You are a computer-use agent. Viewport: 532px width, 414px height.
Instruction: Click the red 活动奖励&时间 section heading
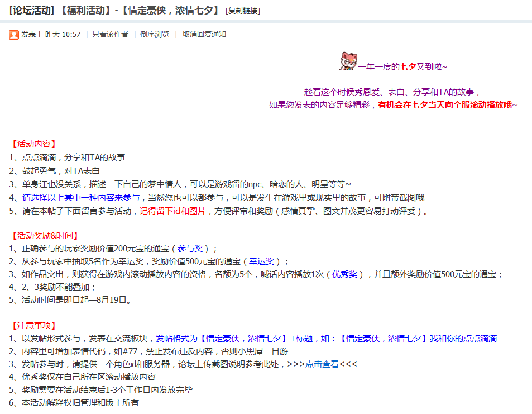[x=45, y=236]
